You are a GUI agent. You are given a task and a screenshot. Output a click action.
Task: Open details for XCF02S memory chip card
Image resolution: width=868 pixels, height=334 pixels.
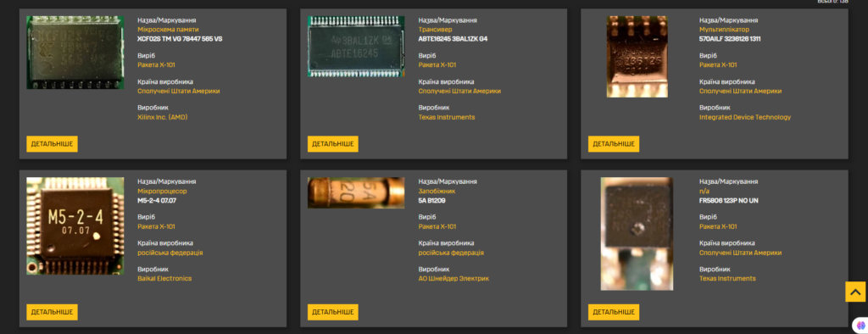pyautogui.click(x=52, y=144)
